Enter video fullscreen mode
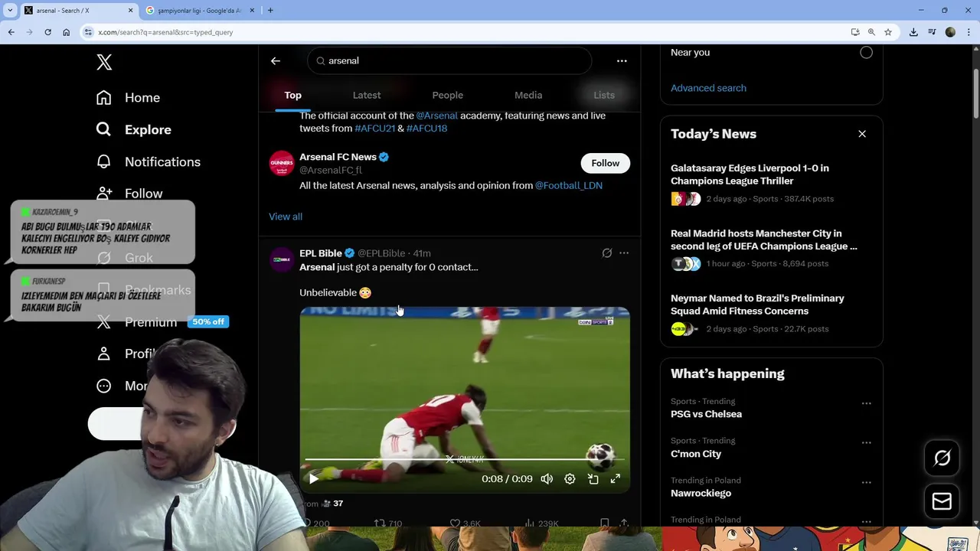The image size is (980, 551). point(616,478)
